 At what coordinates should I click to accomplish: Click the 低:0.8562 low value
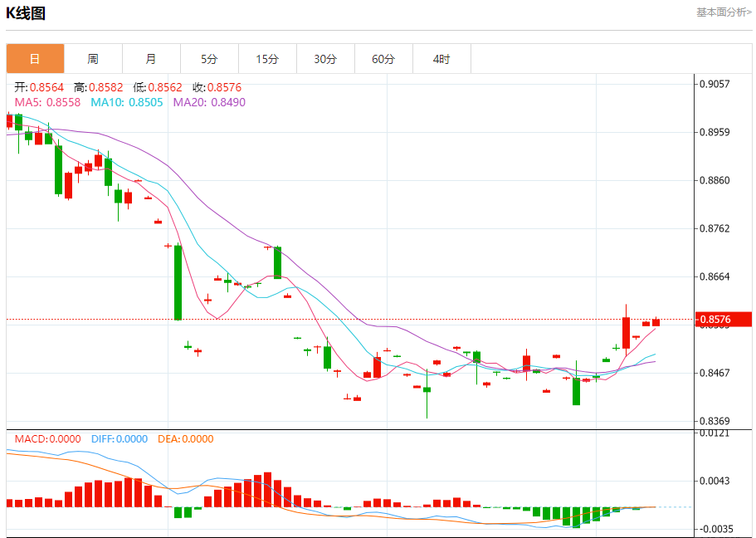158,87
